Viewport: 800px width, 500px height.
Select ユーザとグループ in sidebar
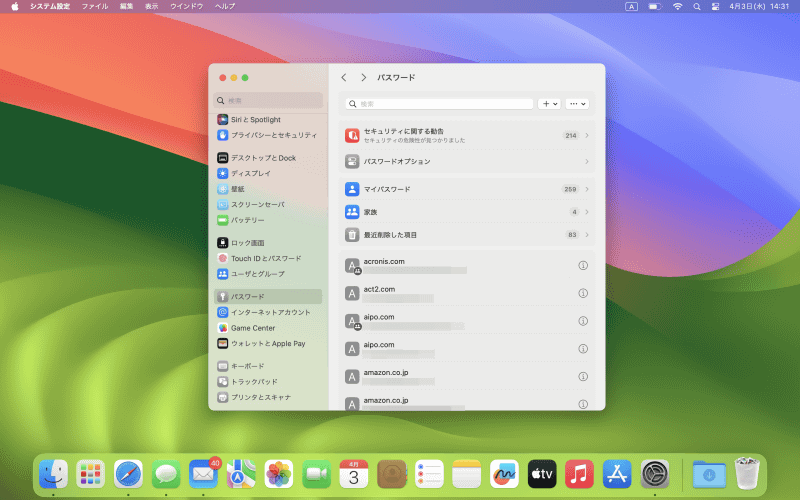pyautogui.click(x=268, y=274)
